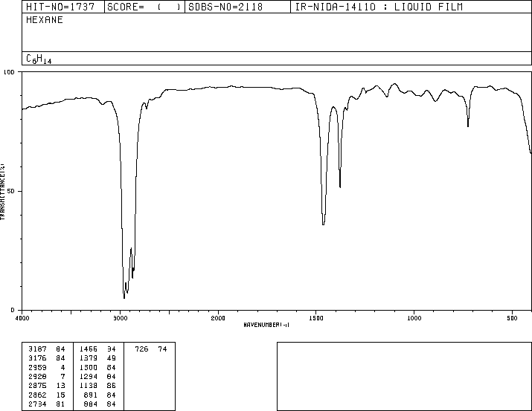Click the 1500 wavenumber axis label
Viewport: 532px width, 411px height.
coord(316,318)
